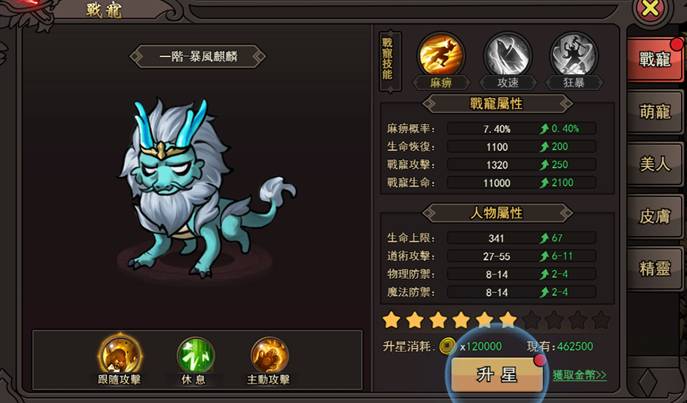Follow the 獲取金幣>> link

(580, 375)
